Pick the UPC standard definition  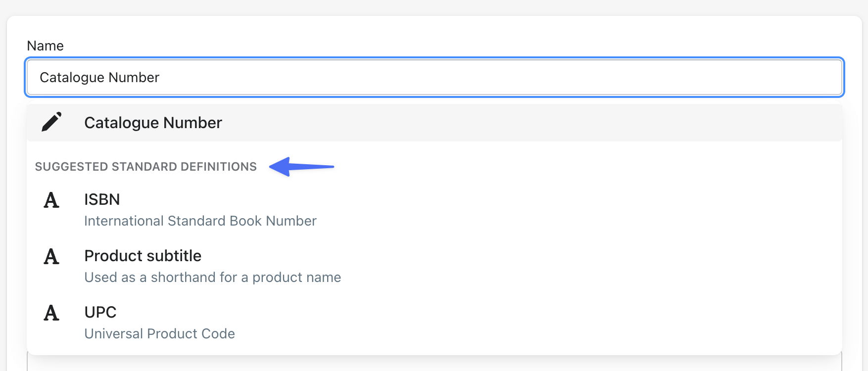click(100, 312)
